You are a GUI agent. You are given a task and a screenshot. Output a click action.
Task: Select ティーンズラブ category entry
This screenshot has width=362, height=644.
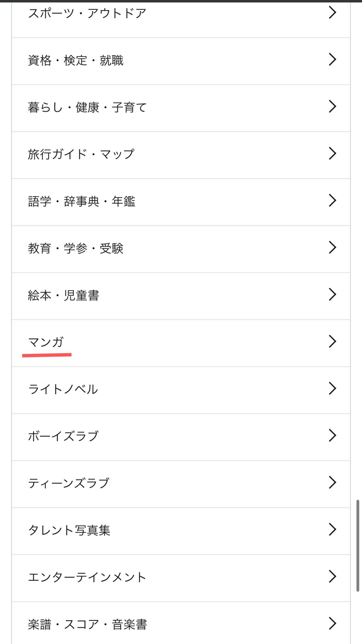click(x=181, y=484)
